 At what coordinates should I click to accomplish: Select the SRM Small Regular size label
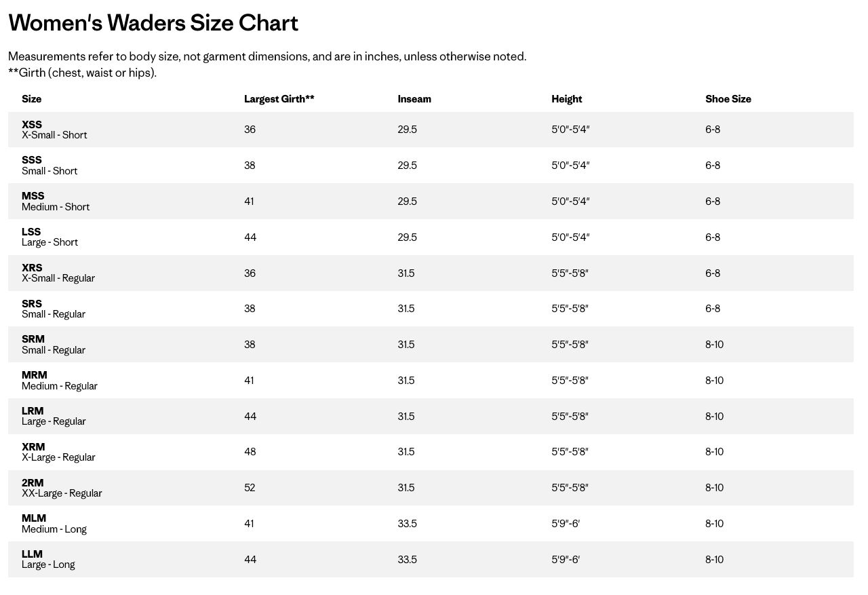[x=54, y=345]
